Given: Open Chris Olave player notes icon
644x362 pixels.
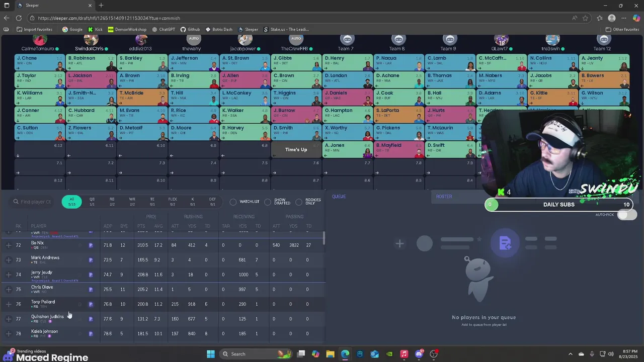Looking at the screenshot, I should (x=91, y=290).
